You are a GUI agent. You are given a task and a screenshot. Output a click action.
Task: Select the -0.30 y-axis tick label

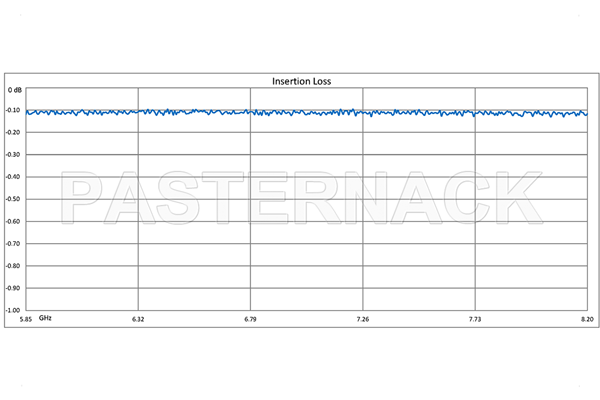13,156
